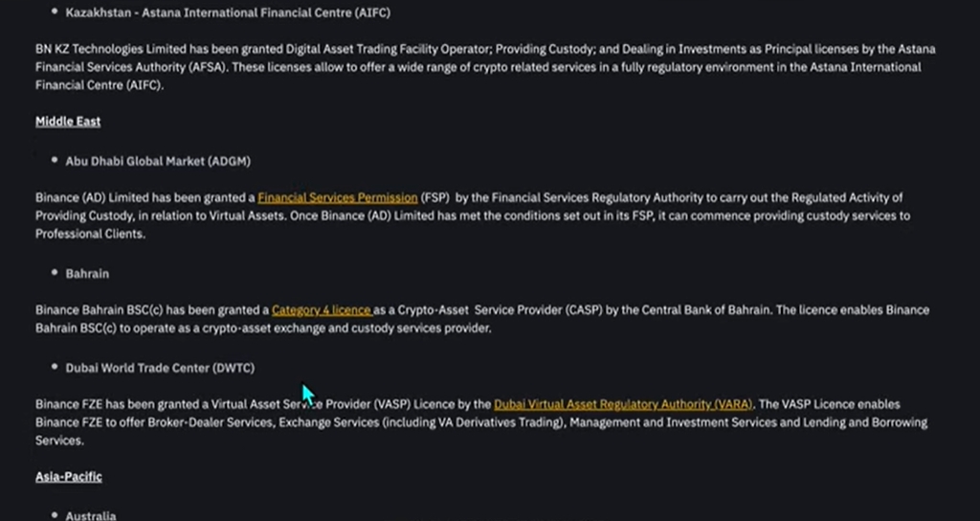Click the bullet dot before Australia
This screenshot has width=980, height=521.
[55, 514]
